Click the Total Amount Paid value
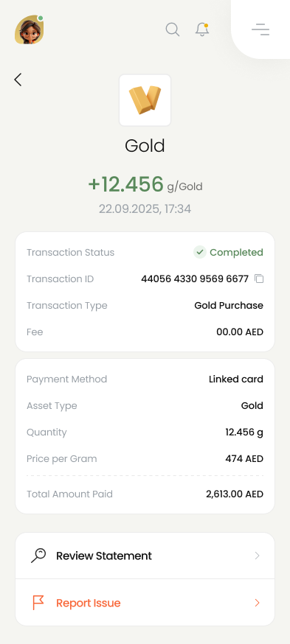The image size is (290, 644). [x=235, y=494]
